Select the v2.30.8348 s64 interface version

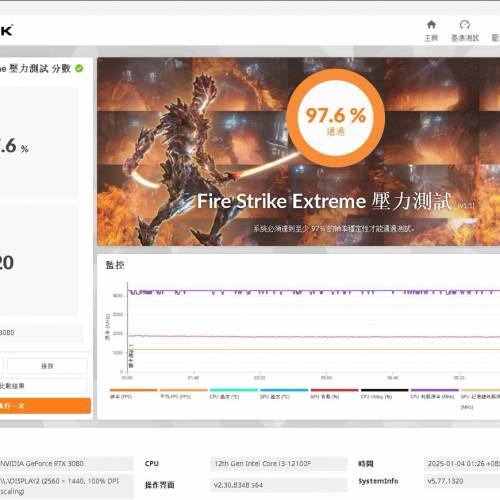(279, 485)
